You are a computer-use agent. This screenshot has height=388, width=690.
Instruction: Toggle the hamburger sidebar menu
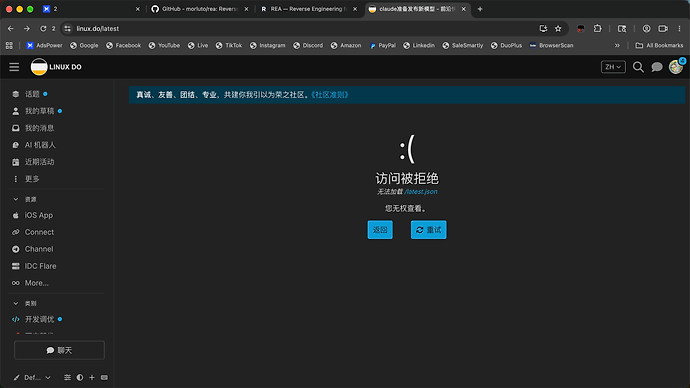tap(14, 67)
